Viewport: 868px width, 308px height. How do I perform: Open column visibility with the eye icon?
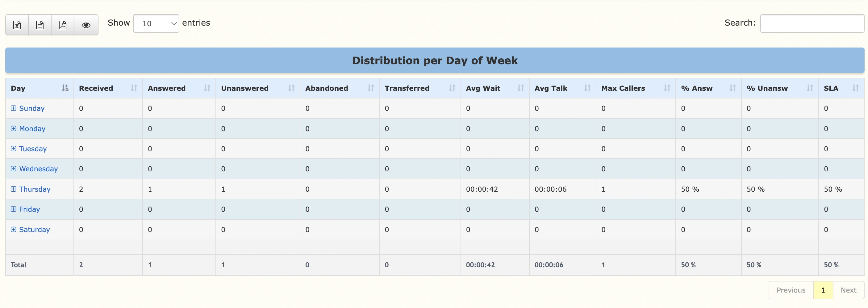pos(86,25)
